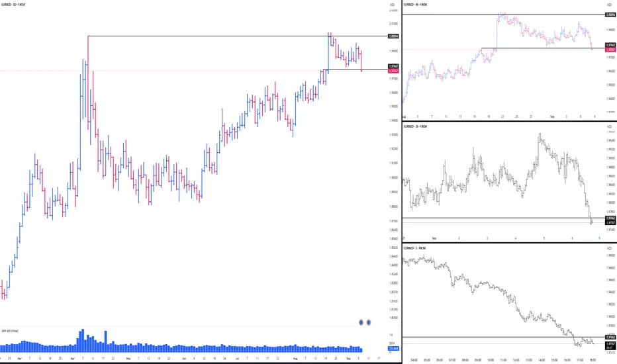Open the EURNZD 5 symbol title in bottom-right chart
The width and height of the screenshot is (617, 364).
pyautogui.click(x=414, y=248)
